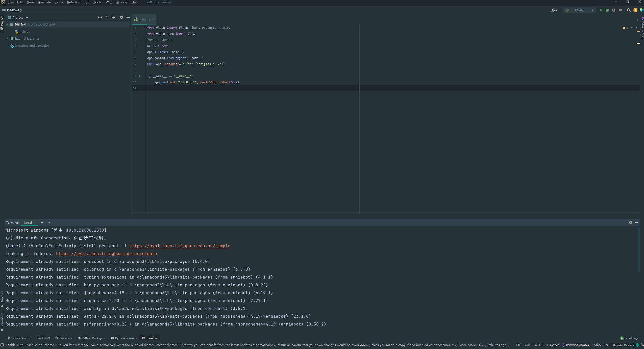Click Tabnine Starter status bar widget
644x349 pixels.
click(x=576, y=345)
